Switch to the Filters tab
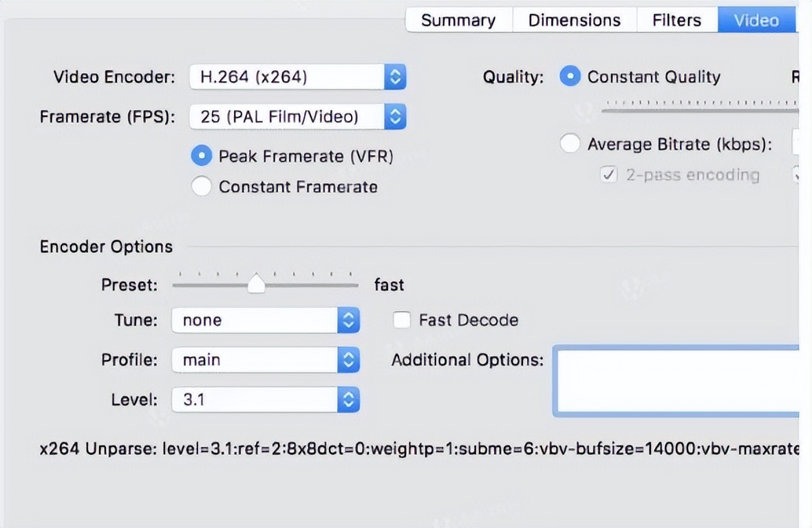 (x=676, y=20)
